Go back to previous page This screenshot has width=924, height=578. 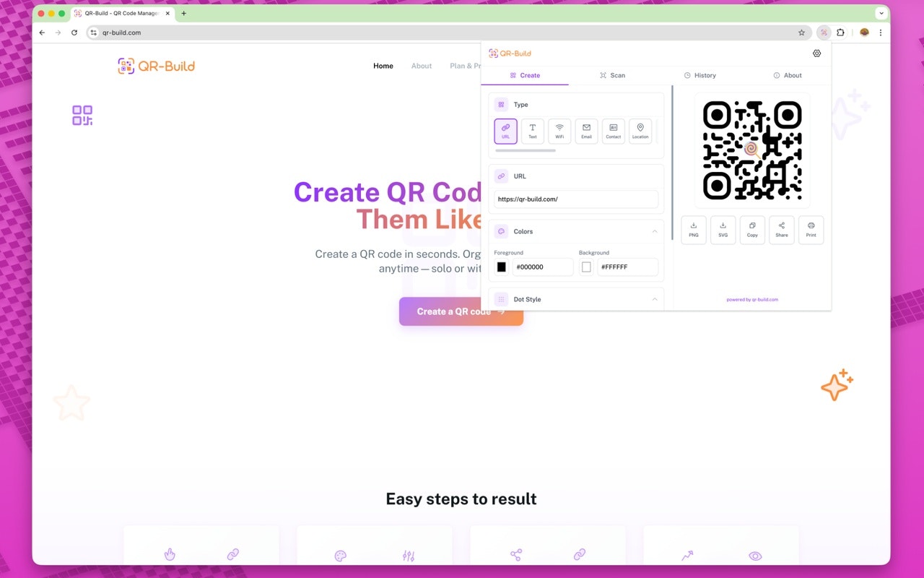pyautogui.click(x=42, y=33)
